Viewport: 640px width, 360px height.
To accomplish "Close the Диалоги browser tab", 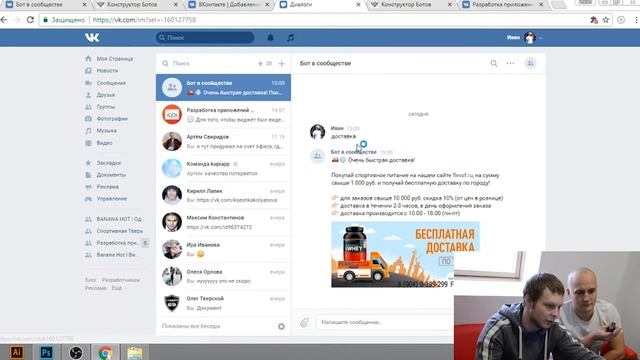I will coord(358,4).
